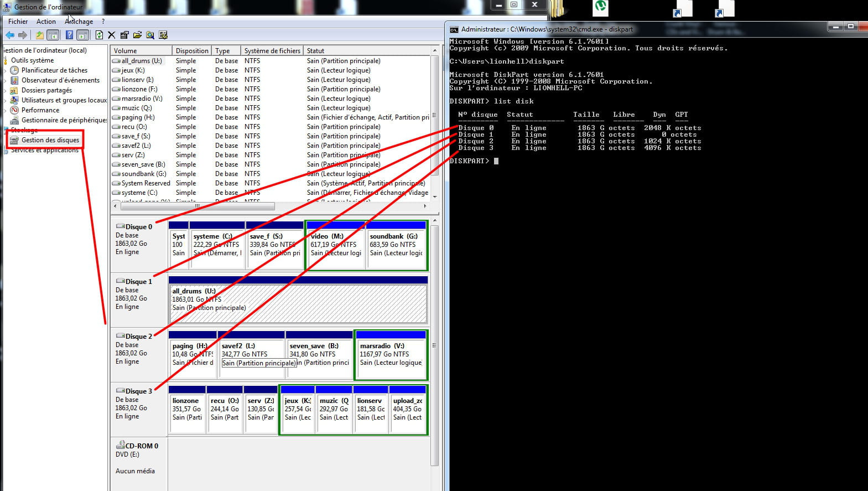Screen dimensions: 868x491
Task: Expand the Observateur d'événements tree node
Action: [6, 80]
